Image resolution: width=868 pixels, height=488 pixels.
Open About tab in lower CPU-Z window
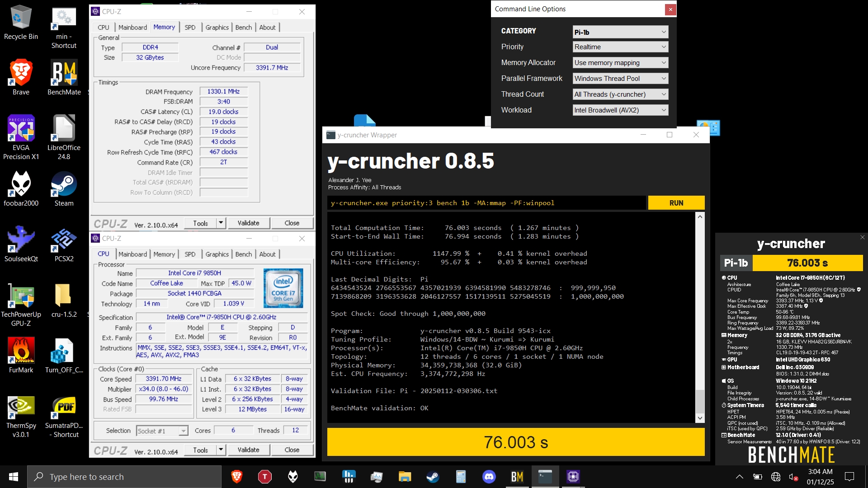[x=267, y=254]
